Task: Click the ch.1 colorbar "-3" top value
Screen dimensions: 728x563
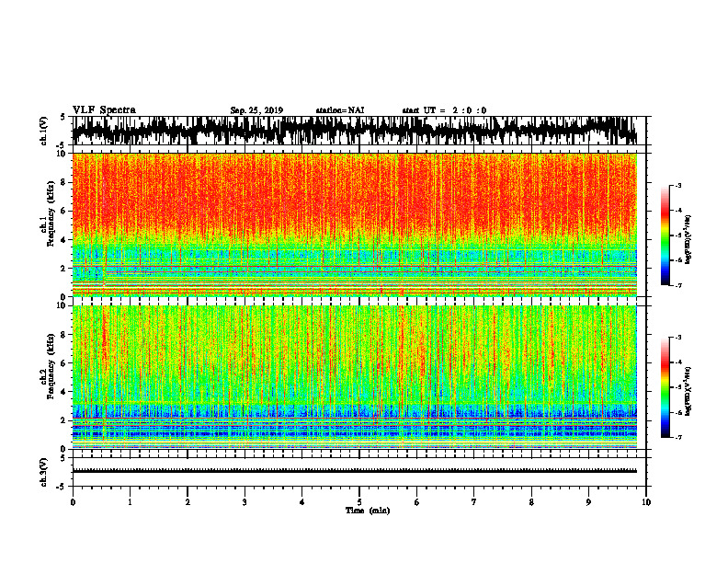Action: point(677,186)
